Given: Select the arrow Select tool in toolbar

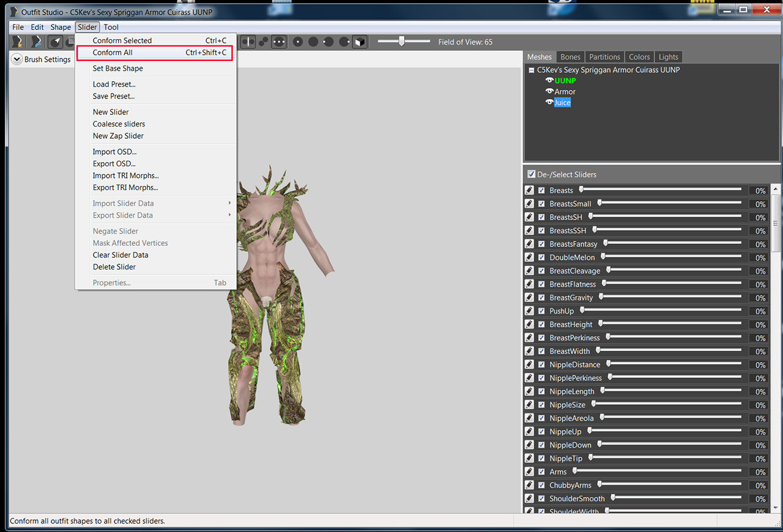Looking at the screenshot, I should [x=56, y=42].
